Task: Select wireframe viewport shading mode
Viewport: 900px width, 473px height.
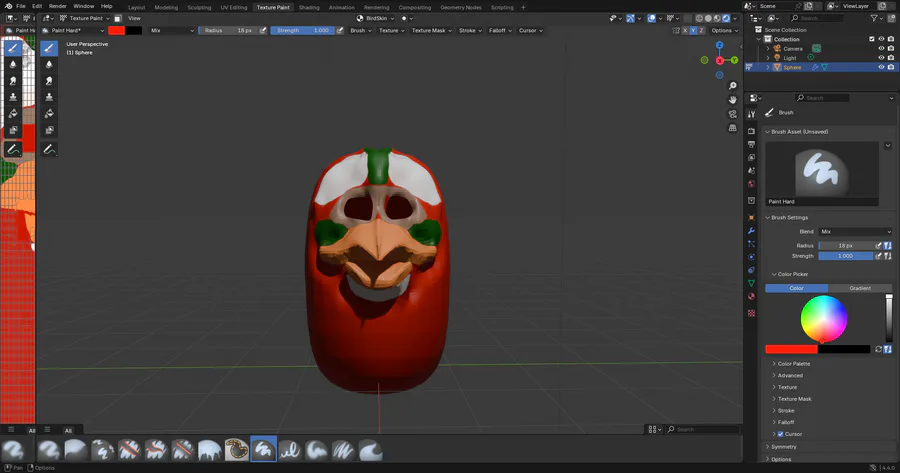Action: 699,18
